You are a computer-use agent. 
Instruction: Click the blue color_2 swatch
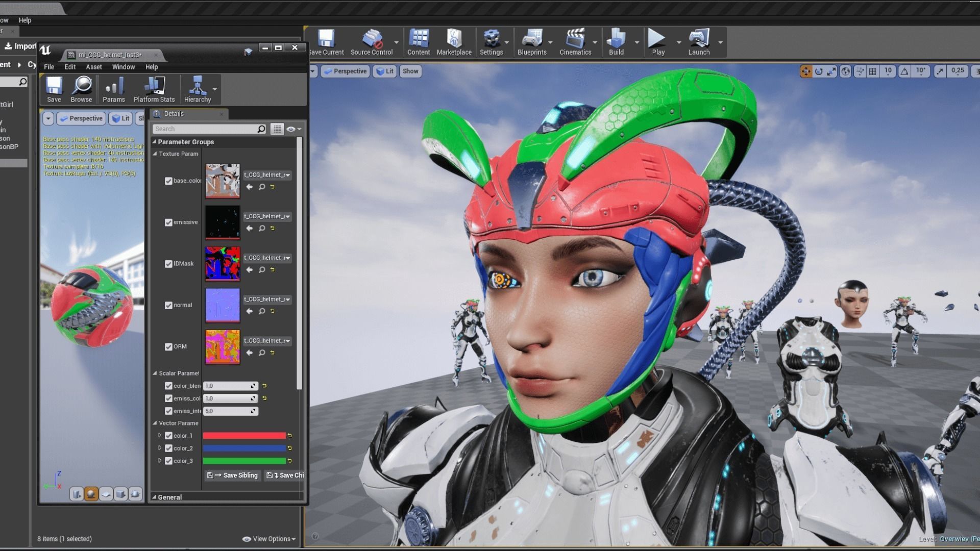pyautogui.click(x=244, y=448)
